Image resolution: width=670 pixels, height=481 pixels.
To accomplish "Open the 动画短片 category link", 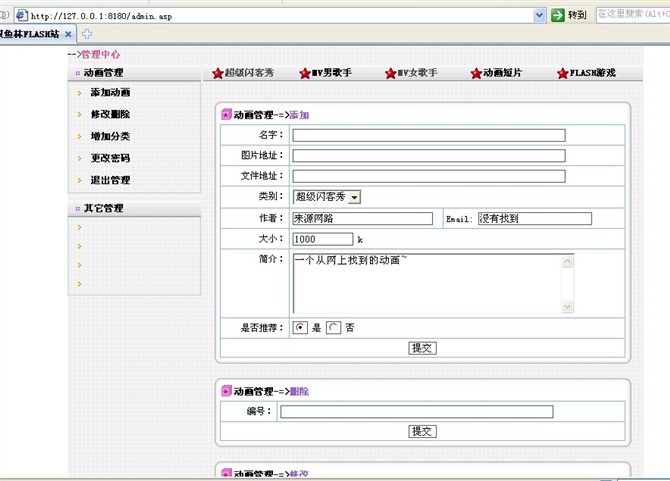I will click(503, 73).
